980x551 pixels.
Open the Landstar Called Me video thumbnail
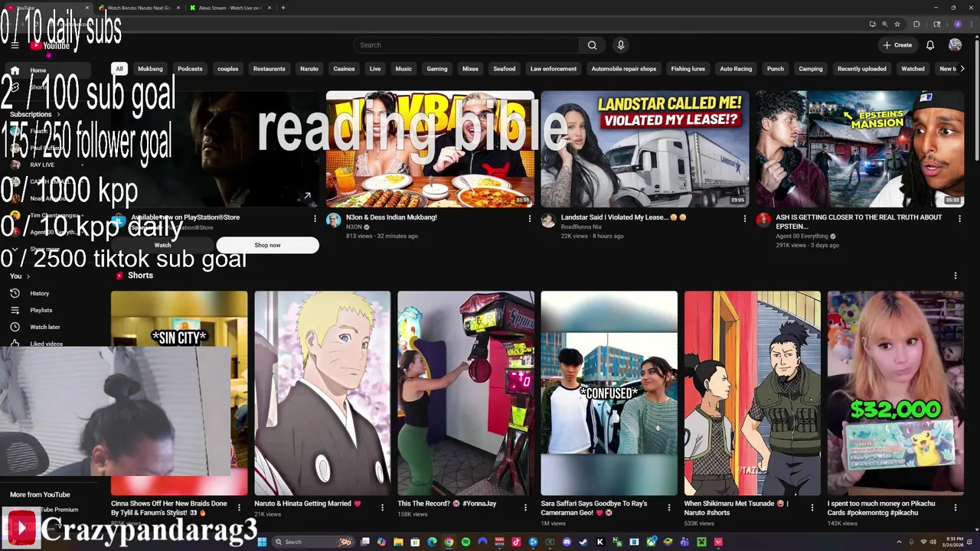(645, 149)
